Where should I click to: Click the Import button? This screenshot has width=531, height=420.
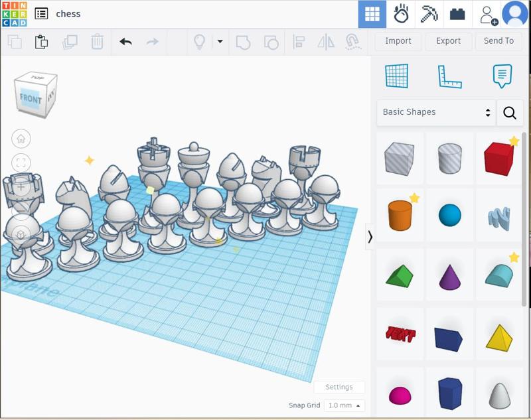[x=398, y=41]
